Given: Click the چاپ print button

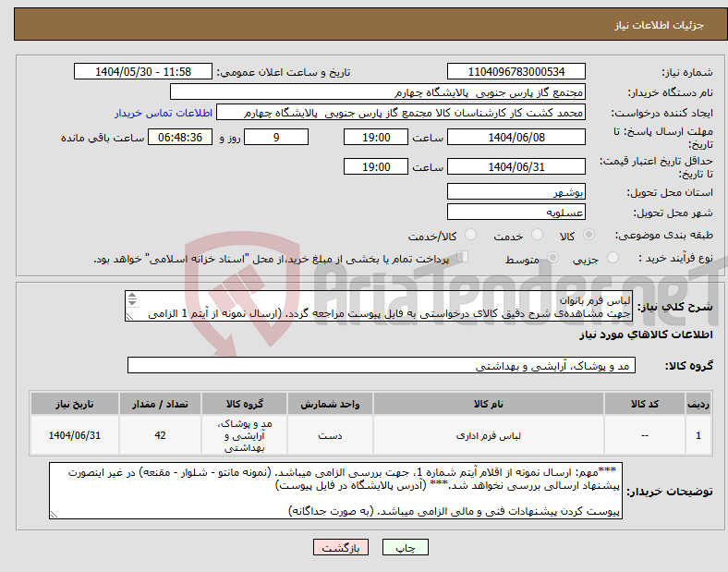Looking at the screenshot, I should point(405,548).
